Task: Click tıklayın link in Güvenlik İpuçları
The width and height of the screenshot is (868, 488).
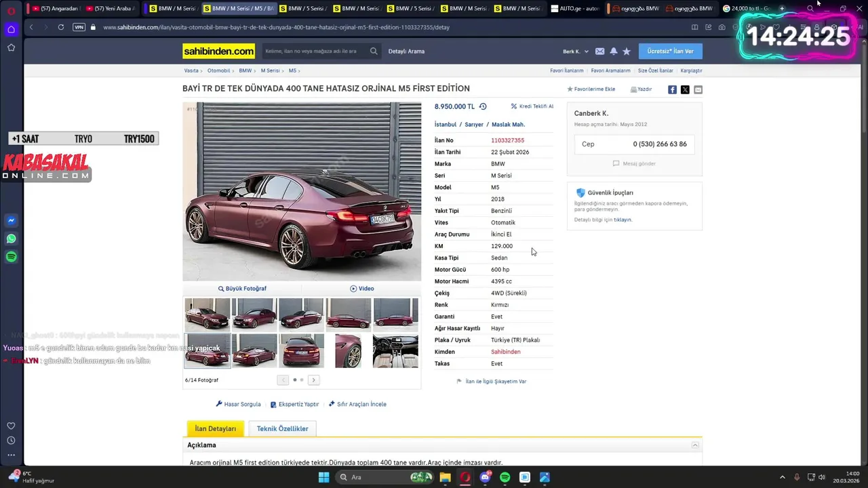Action: (623, 220)
